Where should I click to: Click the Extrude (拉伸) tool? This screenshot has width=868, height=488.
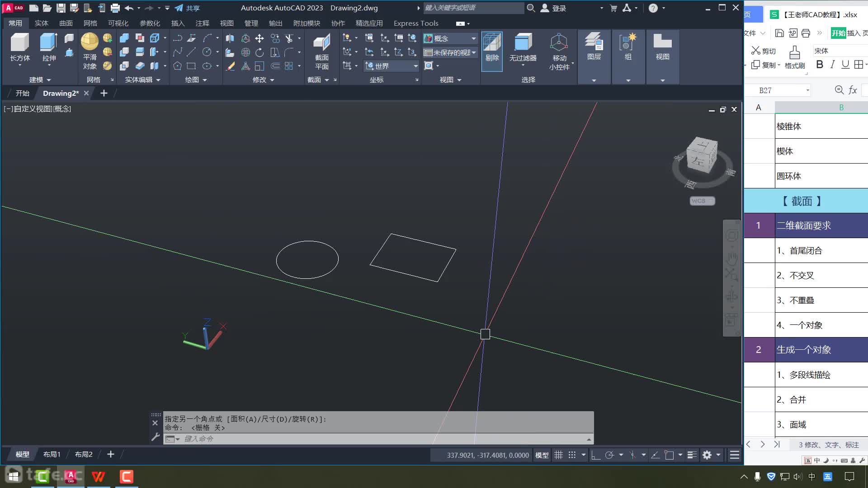tap(49, 47)
